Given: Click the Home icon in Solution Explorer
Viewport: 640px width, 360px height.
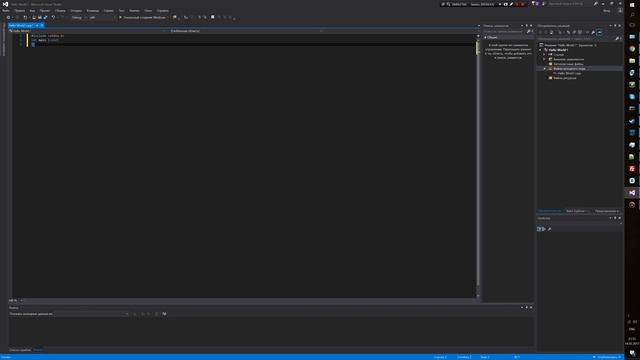Looking at the screenshot, I should pos(551,32).
